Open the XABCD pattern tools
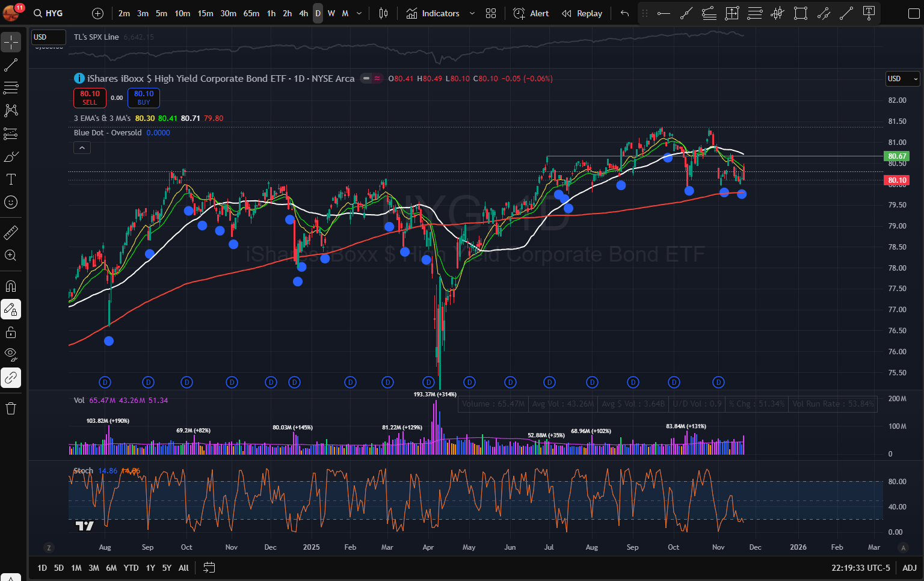 [x=11, y=111]
